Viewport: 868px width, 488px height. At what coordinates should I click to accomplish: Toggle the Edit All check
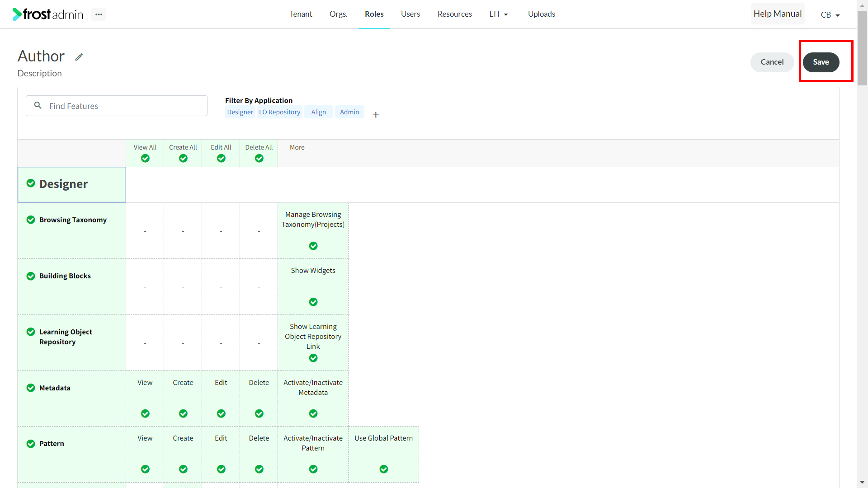coord(221,158)
